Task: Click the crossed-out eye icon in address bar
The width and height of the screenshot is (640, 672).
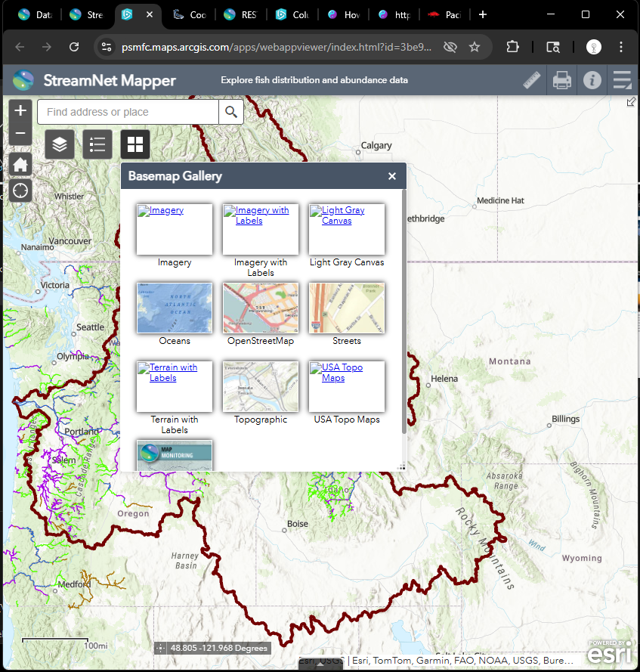Action: click(x=450, y=47)
